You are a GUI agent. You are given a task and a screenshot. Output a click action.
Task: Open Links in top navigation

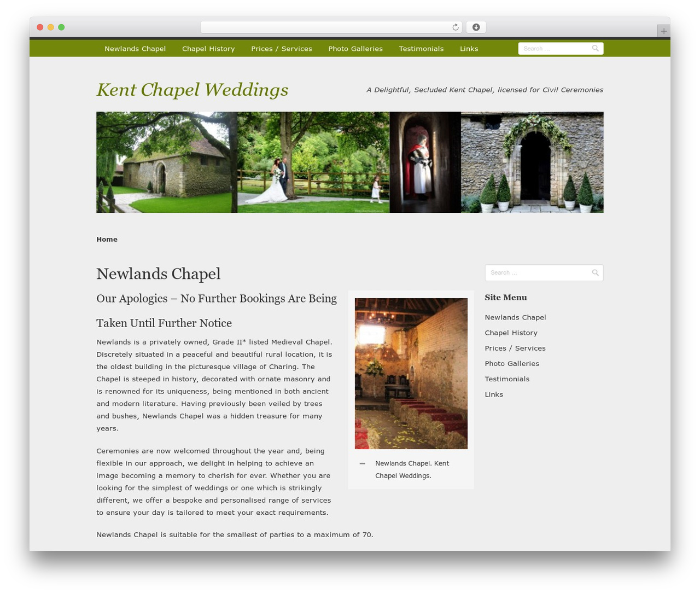click(x=469, y=49)
